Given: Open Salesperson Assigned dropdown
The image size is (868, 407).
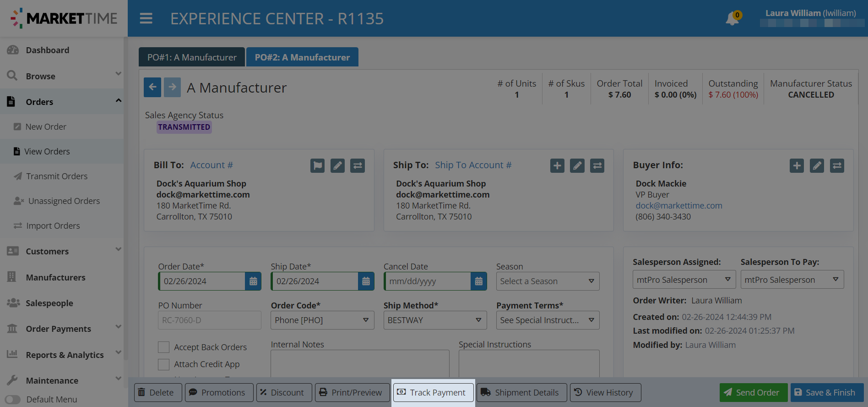Looking at the screenshot, I should click(x=684, y=280).
